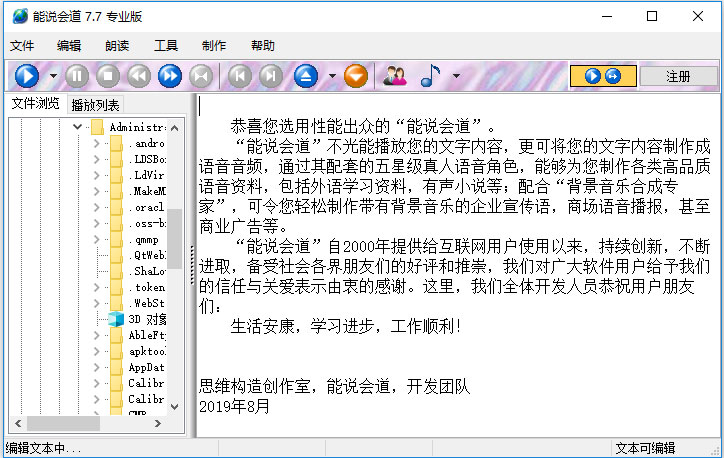Click inside the main text editing area
The image size is (724, 458).
pos(458,265)
